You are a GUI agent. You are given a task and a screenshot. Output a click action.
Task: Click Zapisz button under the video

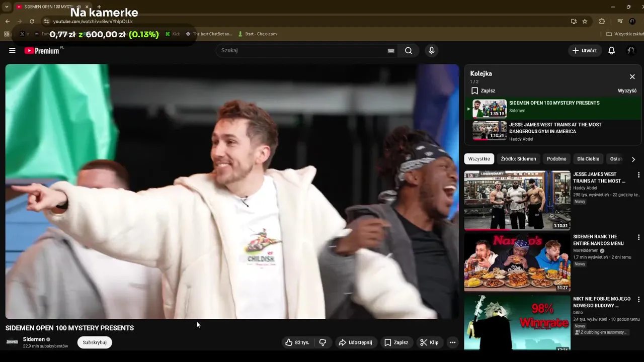point(396,342)
